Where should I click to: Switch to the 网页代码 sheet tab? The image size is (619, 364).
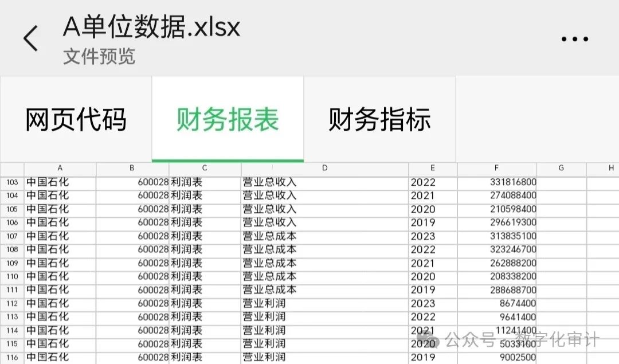tap(76, 119)
